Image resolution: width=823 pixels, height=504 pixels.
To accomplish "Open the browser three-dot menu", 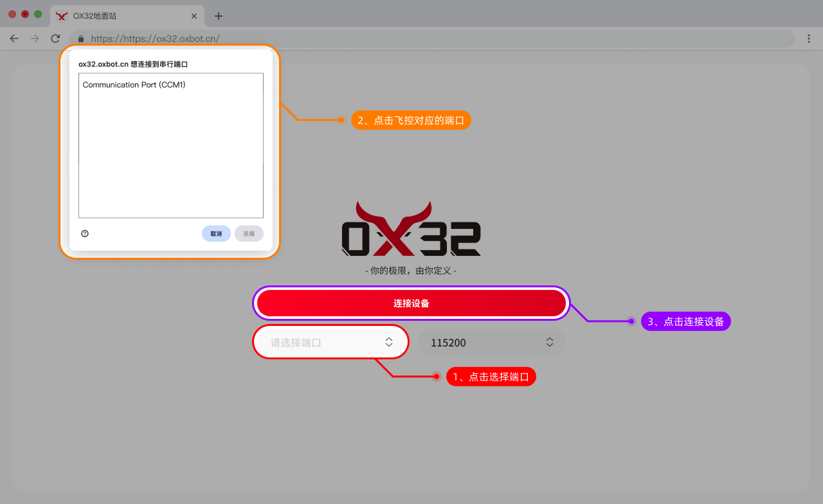I will [809, 39].
